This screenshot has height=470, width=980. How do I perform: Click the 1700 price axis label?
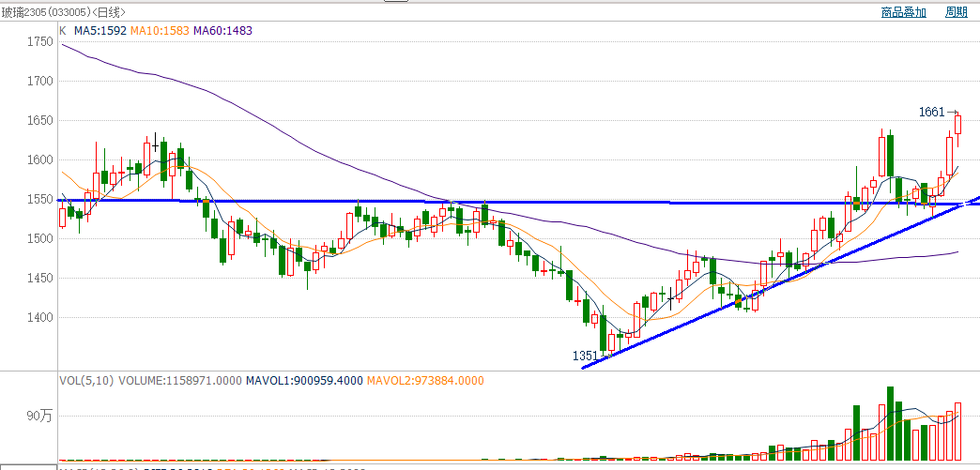pos(40,82)
